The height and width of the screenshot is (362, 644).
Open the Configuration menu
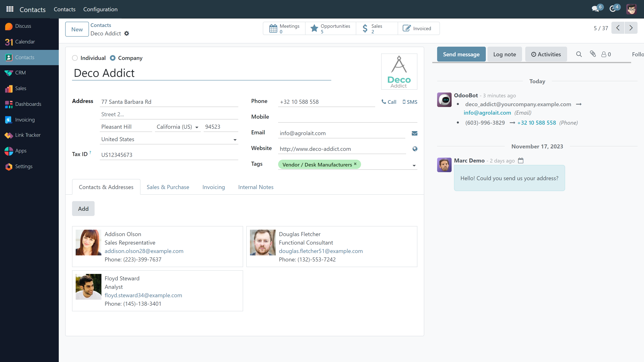pos(100,9)
